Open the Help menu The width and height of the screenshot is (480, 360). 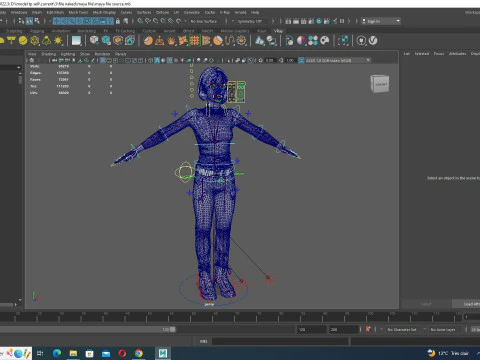pos(255,12)
